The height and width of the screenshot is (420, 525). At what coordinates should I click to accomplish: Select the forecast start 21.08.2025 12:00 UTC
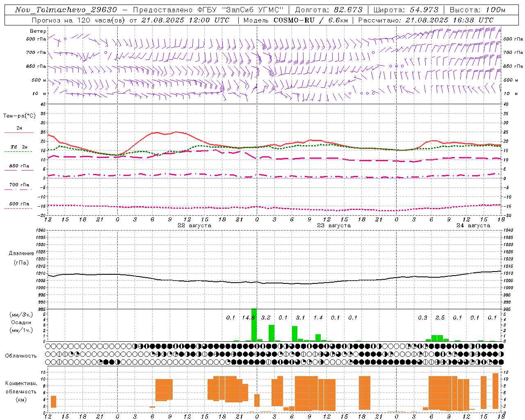pyautogui.click(x=185, y=20)
